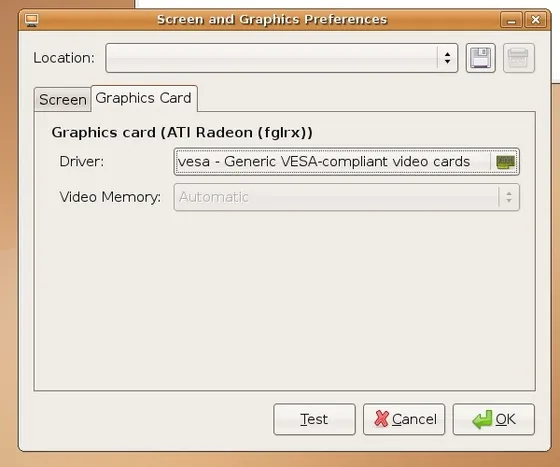
Task: Click the window title bar text
Action: tap(272, 19)
